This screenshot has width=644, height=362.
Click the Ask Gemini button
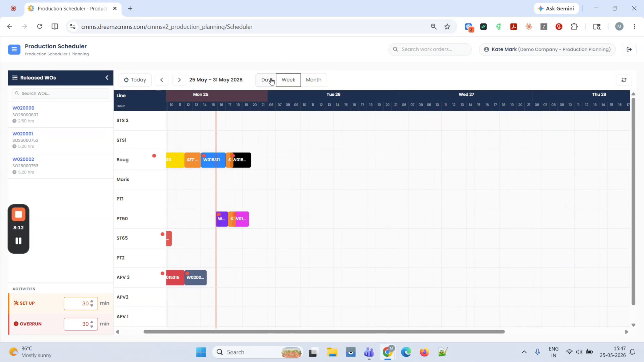pos(556,9)
